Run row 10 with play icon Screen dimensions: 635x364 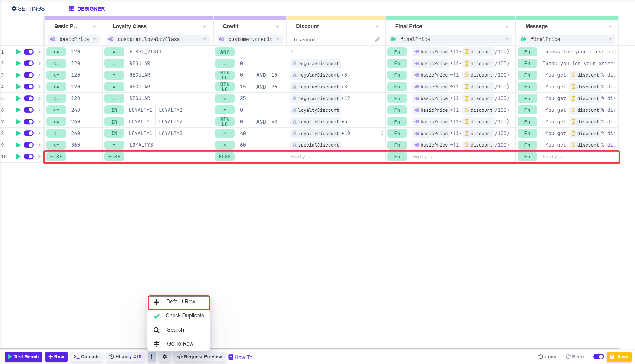(18, 157)
